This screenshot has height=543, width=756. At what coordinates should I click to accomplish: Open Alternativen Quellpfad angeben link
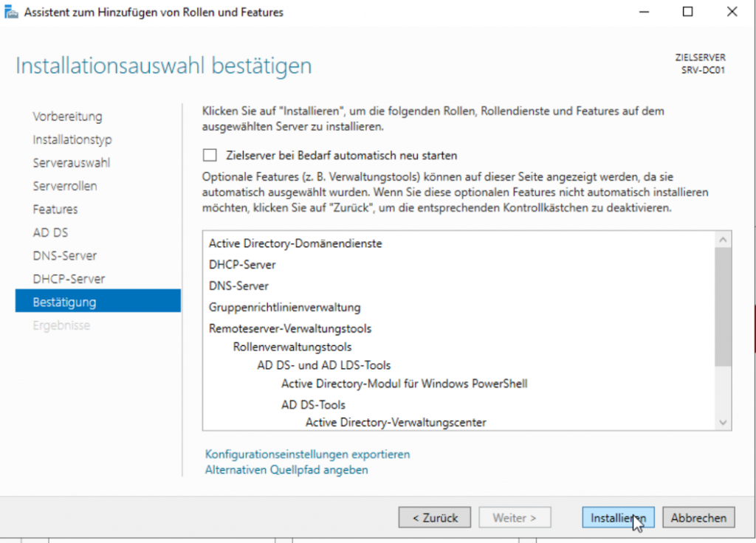pos(286,470)
